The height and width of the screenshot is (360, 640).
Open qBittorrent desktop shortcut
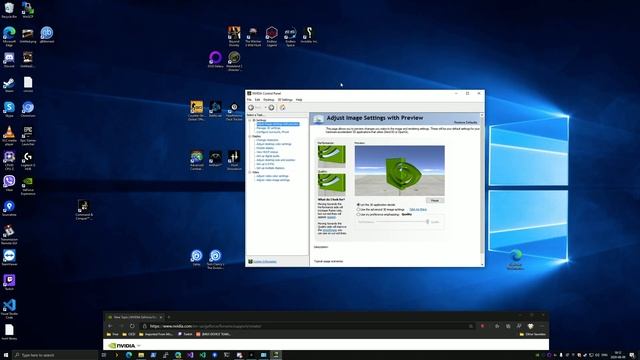pyautogui.click(x=47, y=35)
